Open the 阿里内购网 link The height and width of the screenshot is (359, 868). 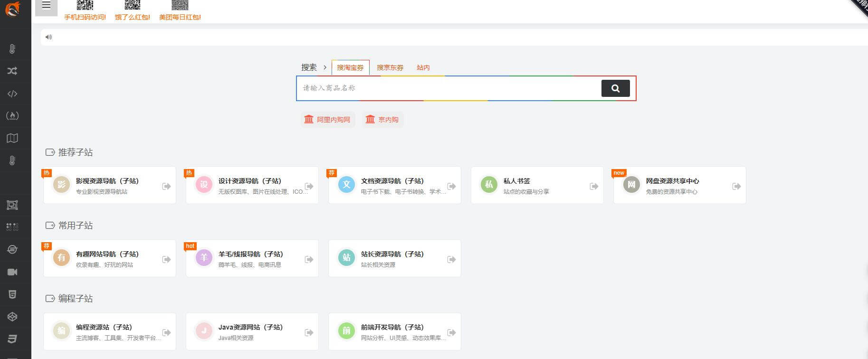(328, 120)
